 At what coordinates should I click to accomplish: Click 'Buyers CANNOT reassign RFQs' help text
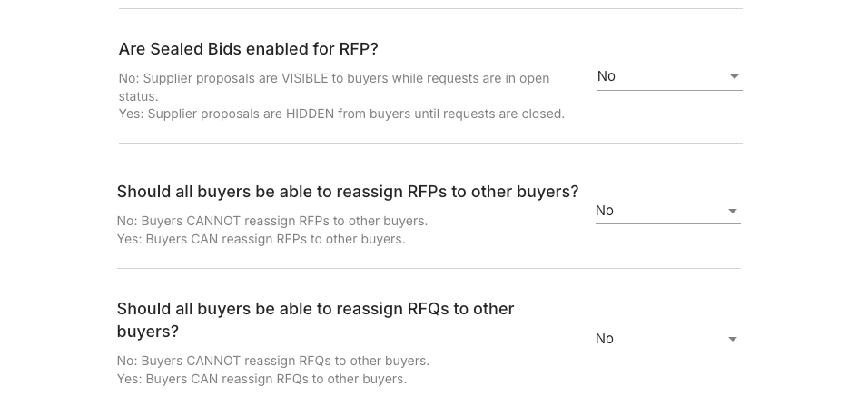click(273, 361)
